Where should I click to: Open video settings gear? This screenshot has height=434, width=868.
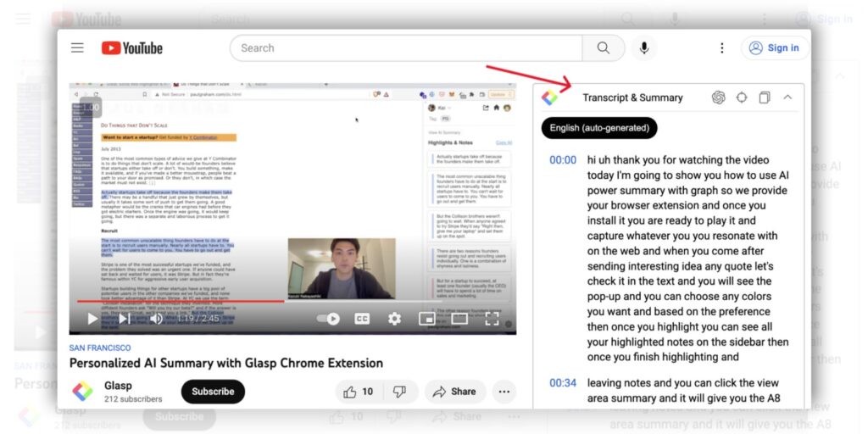(394, 319)
